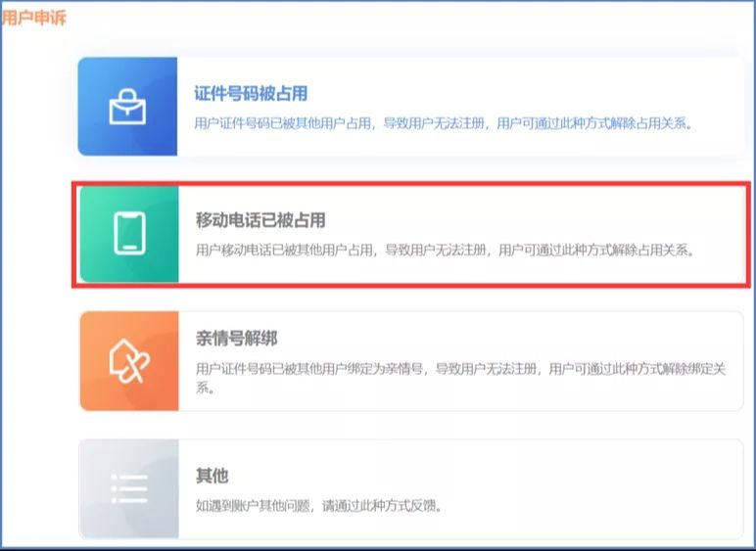The height and width of the screenshot is (551, 756).
Task: Open the 亲情号解绑 title
Action: click(236, 339)
